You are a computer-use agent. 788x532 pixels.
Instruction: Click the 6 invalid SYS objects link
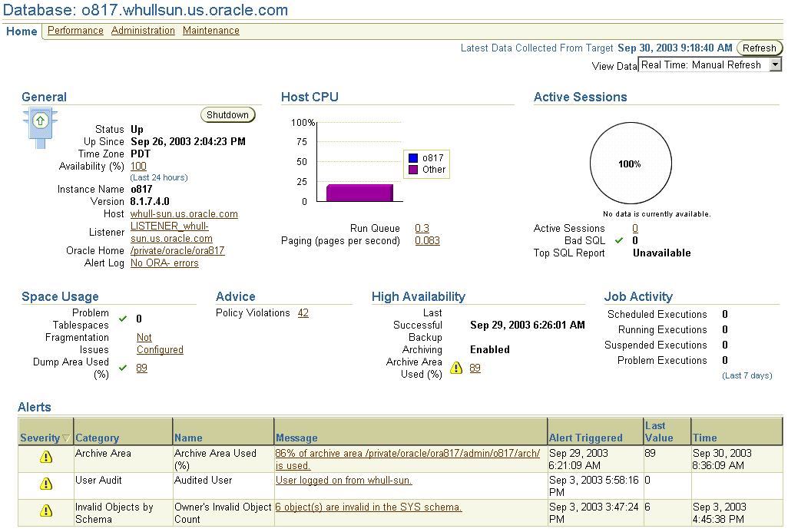tap(368, 507)
